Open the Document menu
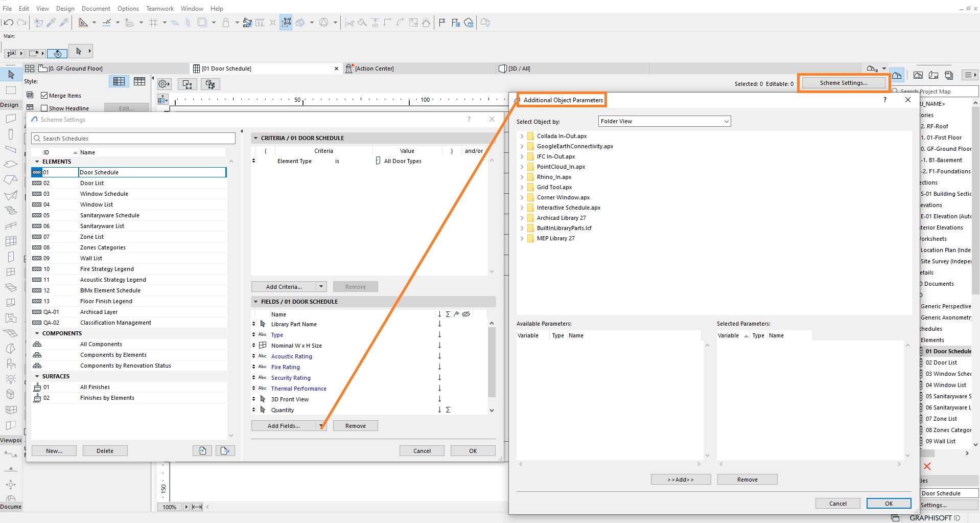This screenshot has height=523, width=980. coord(96,8)
